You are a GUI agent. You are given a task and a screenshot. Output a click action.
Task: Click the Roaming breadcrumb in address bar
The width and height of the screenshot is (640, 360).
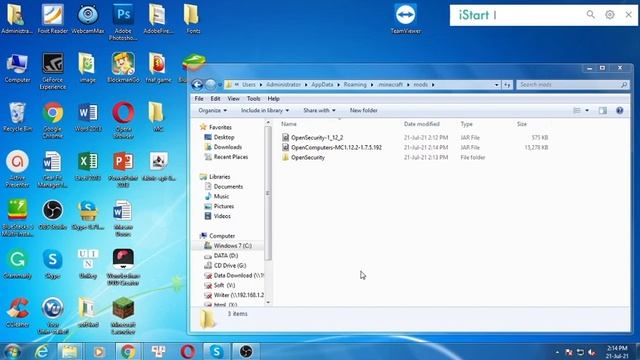355,84
